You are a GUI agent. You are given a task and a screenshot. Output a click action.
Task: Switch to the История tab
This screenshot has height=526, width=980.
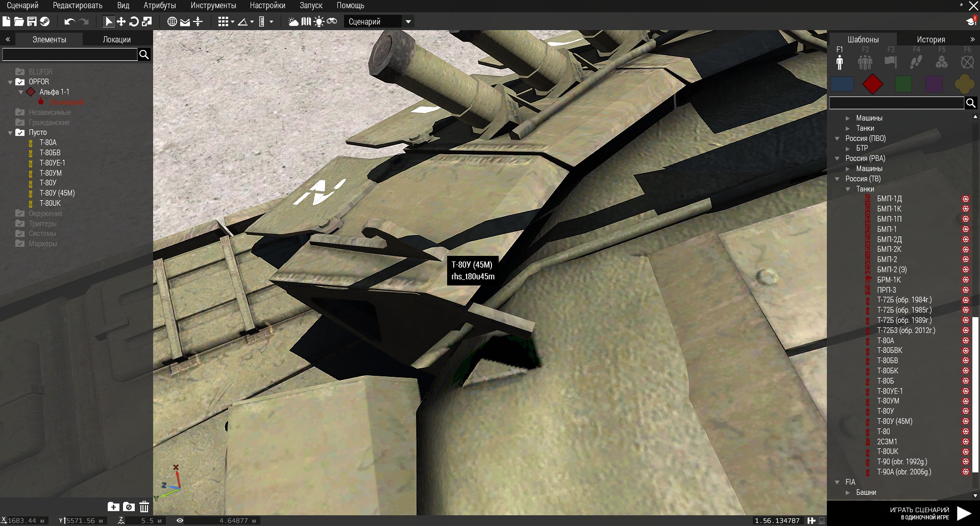tap(931, 39)
